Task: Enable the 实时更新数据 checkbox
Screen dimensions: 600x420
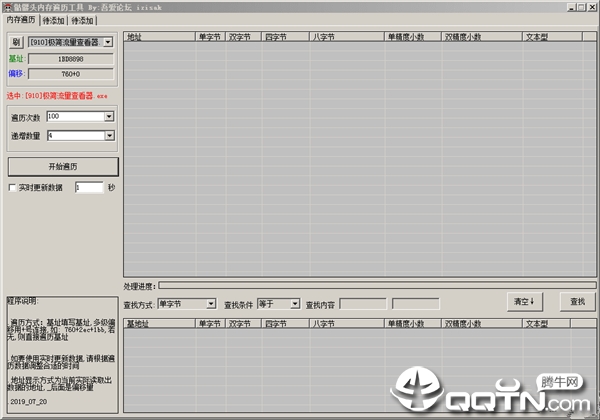Action: pyautogui.click(x=12, y=187)
